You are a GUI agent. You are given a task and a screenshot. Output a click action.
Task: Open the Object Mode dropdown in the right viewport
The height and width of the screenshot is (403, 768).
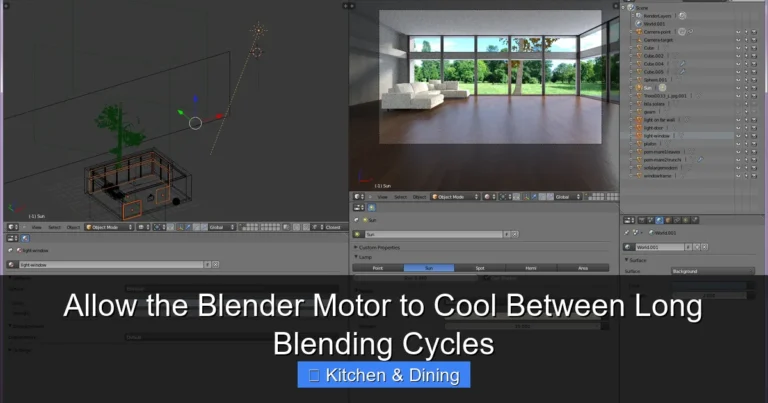[455, 197]
